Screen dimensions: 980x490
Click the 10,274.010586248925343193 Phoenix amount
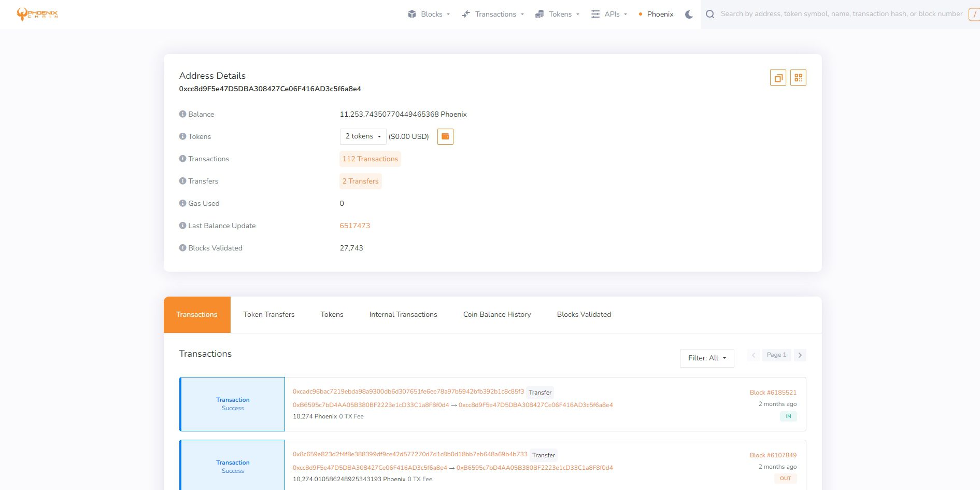coord(349,479)
